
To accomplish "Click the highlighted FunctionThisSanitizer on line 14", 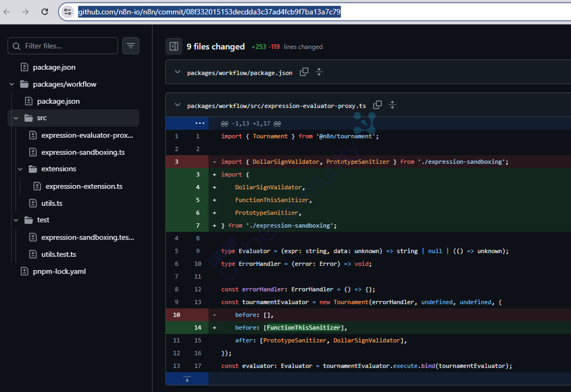I will (304, 327).
